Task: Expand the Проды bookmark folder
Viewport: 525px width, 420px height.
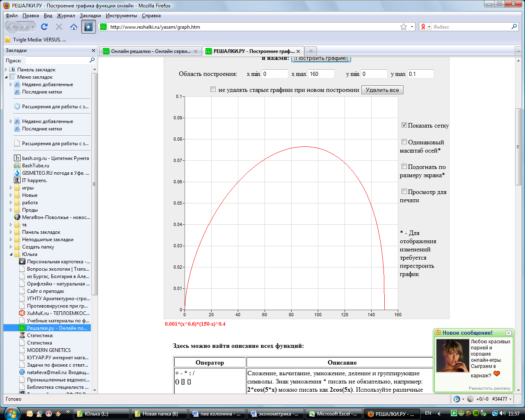Action: click(11, 210)
